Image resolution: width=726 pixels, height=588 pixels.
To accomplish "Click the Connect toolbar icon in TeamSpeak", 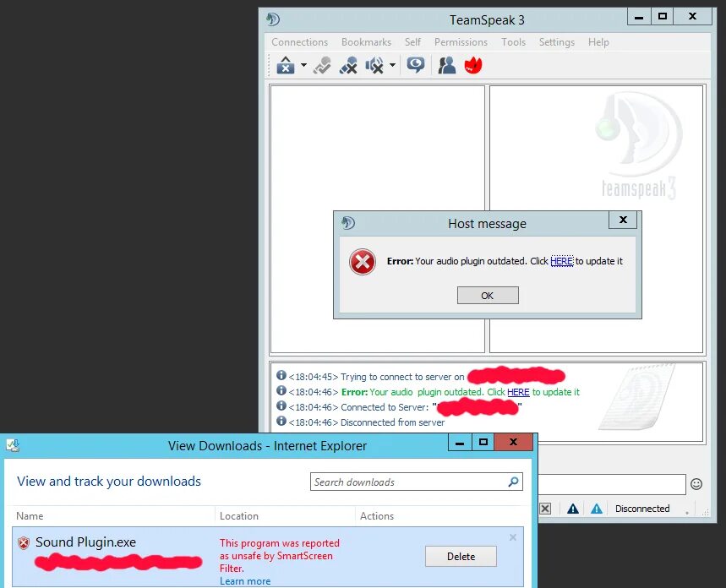I will pos(286,65).
